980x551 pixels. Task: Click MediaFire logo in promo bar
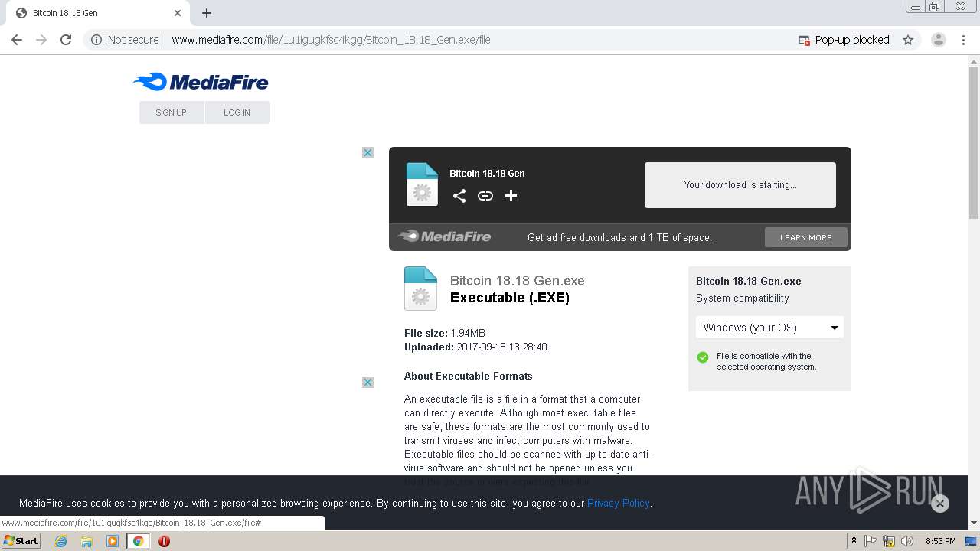(444, 236)
